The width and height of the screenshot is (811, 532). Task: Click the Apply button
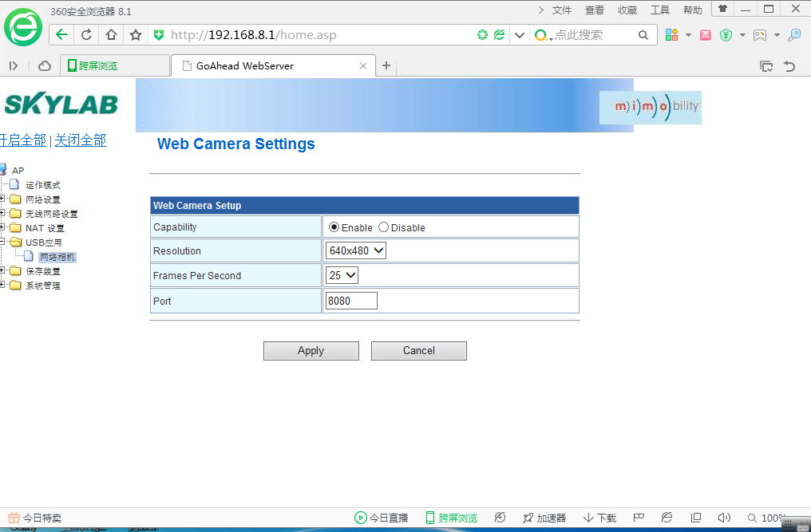point(311,351)
